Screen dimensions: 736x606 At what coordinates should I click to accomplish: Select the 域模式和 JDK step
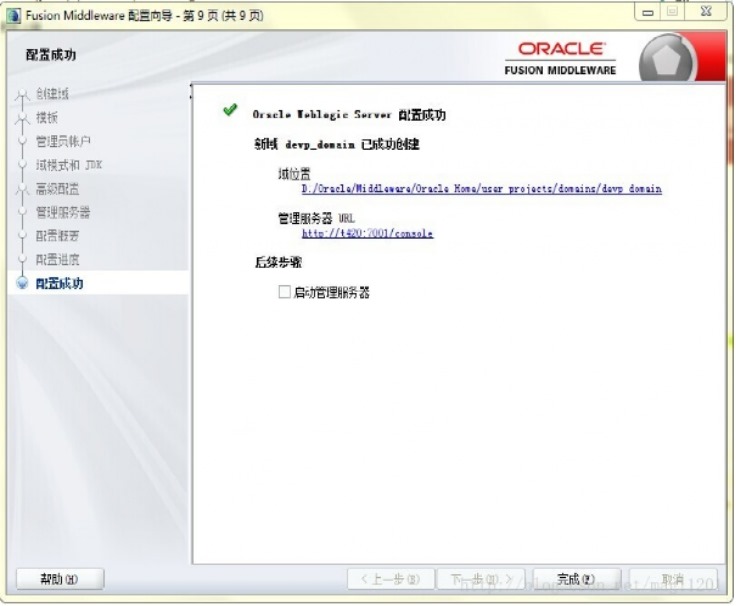click(x=69, y=165)
